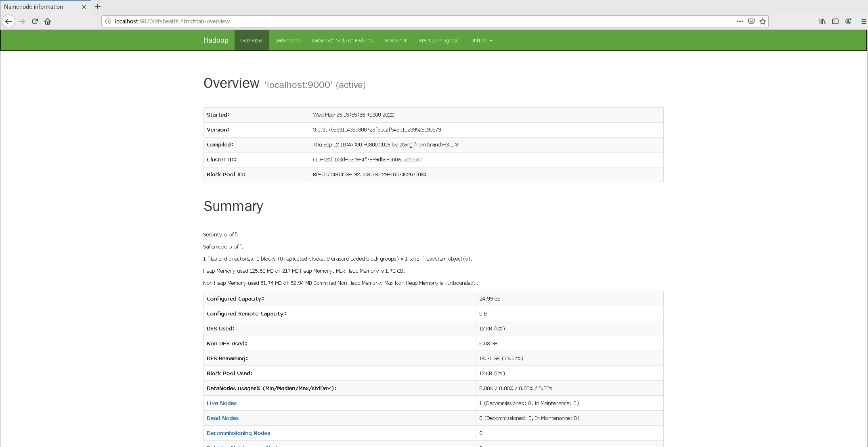Click the DFS Used value 12 KB (0%)
Image resolution: width=868 pixels, height=447 pixels.
click(492, 328)
